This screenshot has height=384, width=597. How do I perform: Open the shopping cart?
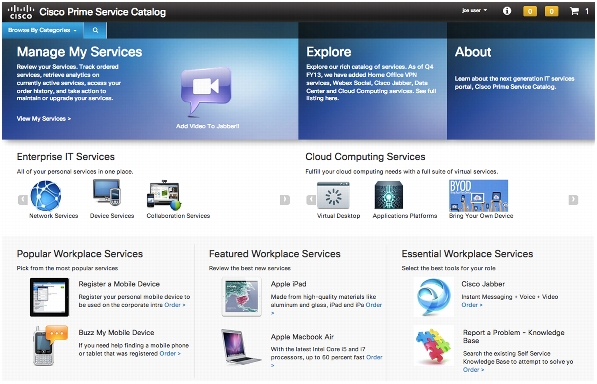(574, 11)
